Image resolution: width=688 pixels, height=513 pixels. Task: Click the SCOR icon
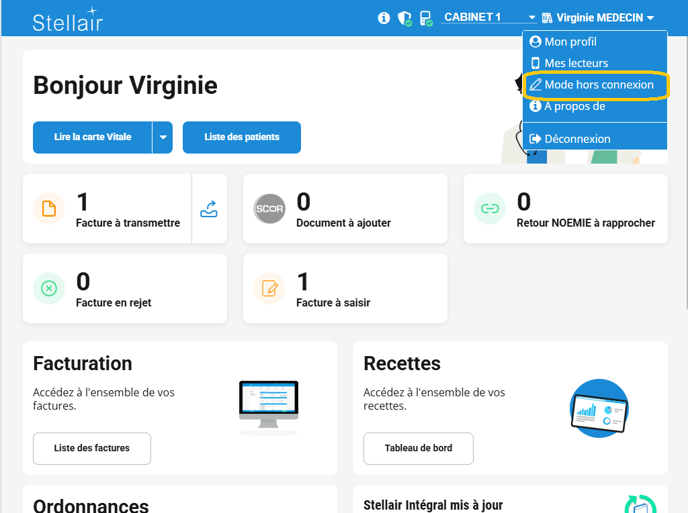(269, 208)
